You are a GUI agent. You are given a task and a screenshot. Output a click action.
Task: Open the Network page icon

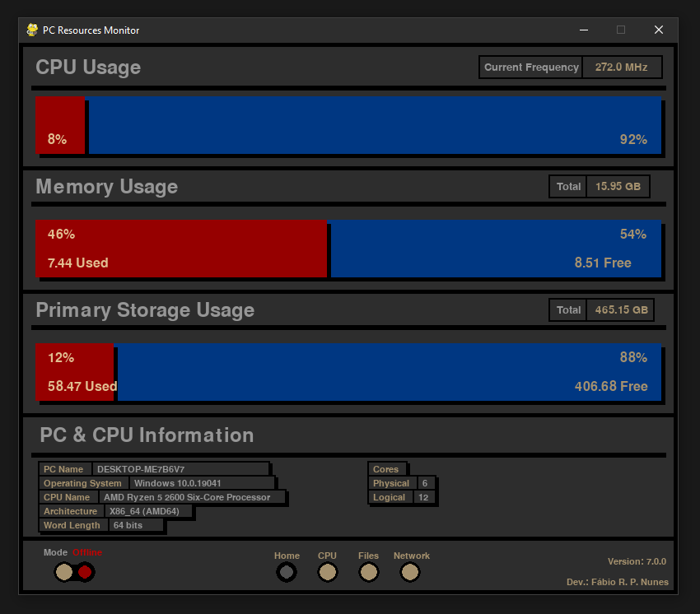[410, 572]
